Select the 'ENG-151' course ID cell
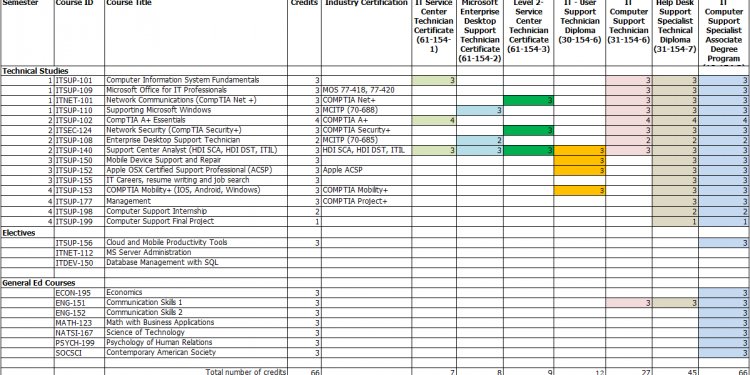Screen dimensions: 750x375 pyautogui.click(x=79, y=303)
